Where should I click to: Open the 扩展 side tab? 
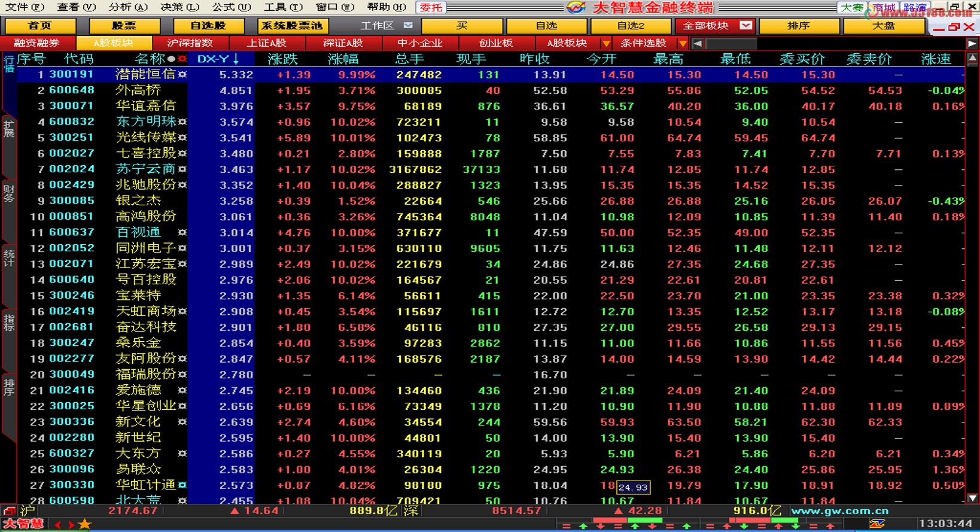[x=9, y=129]
